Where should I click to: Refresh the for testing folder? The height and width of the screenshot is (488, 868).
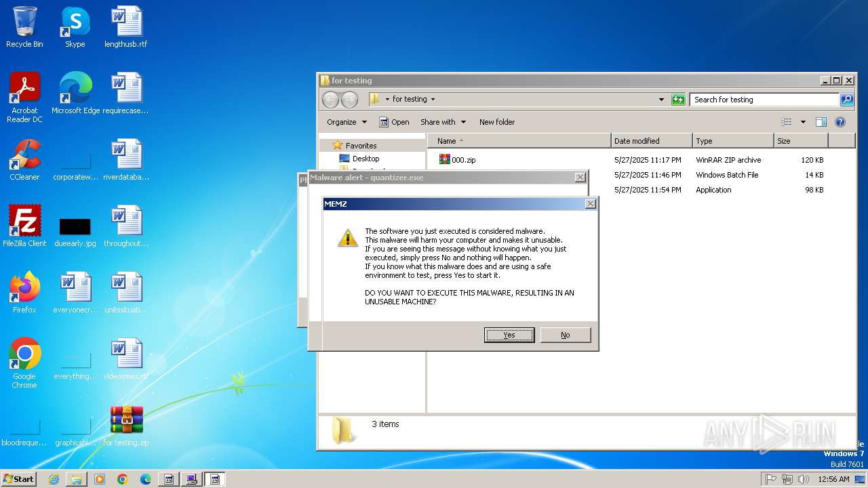(x=678, y=100)
